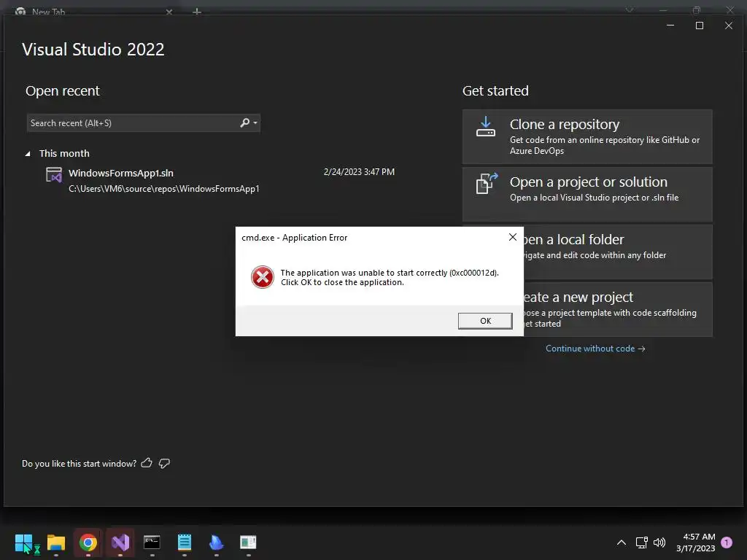This screenshot has height=560, width=747.
Task: Select the C:\Users\VM6\source\repos path text
Action: click(164, 189)
